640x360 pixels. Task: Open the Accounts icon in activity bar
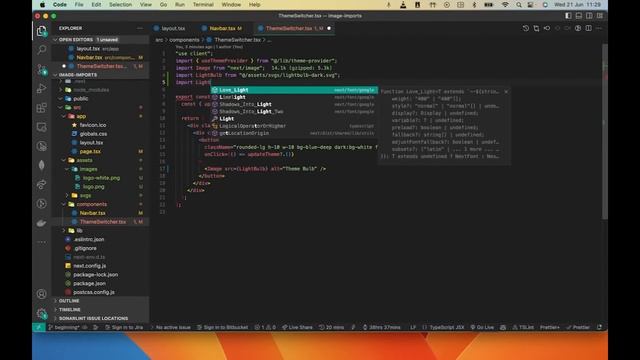pyautogui.click(x=41, y=293)
